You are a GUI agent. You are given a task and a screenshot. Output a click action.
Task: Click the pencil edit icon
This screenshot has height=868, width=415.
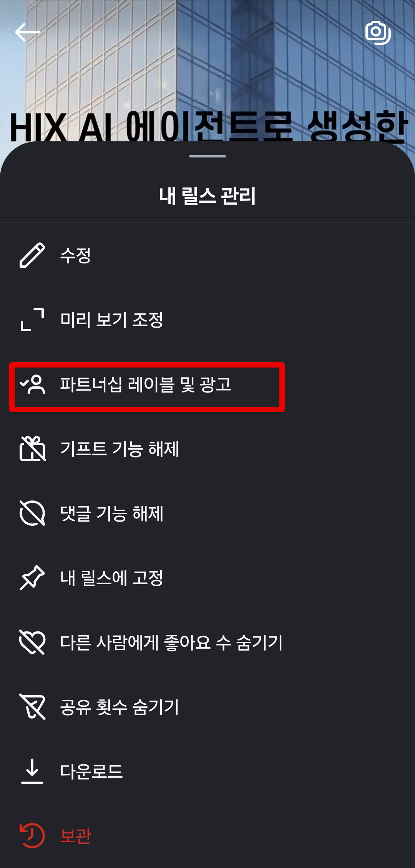pos(32,255)
